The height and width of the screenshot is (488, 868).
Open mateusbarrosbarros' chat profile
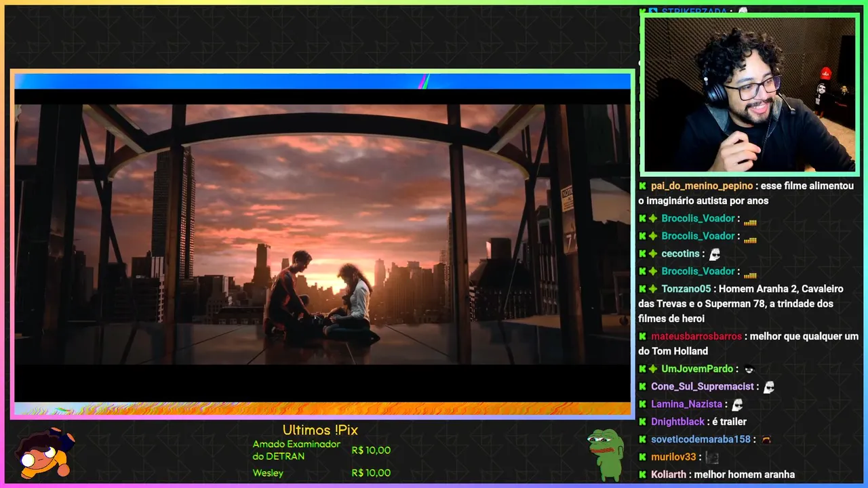(696, 336)
